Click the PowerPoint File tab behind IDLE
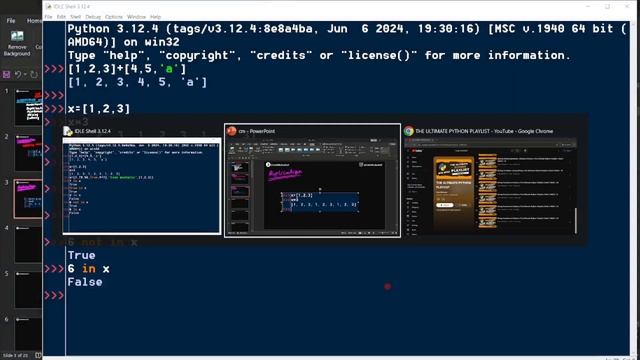Viewport: 640px width, 360px height. tap(11, 20)
